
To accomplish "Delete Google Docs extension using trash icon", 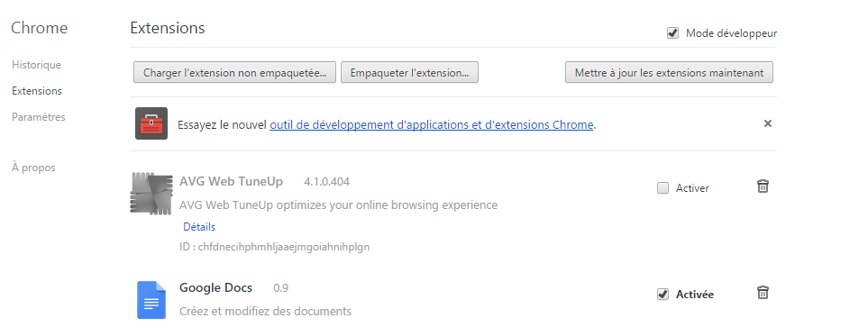I will click(x=763, y=292).
